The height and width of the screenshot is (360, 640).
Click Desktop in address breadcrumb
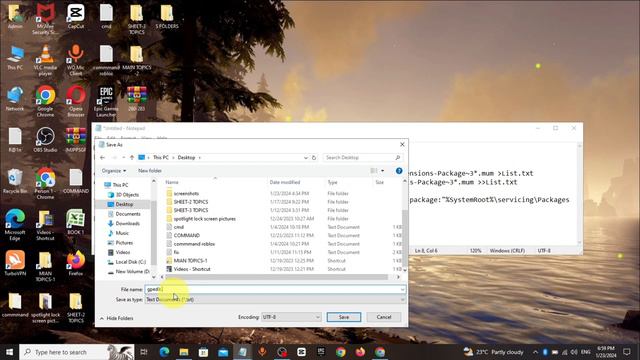tap(186, 158)
